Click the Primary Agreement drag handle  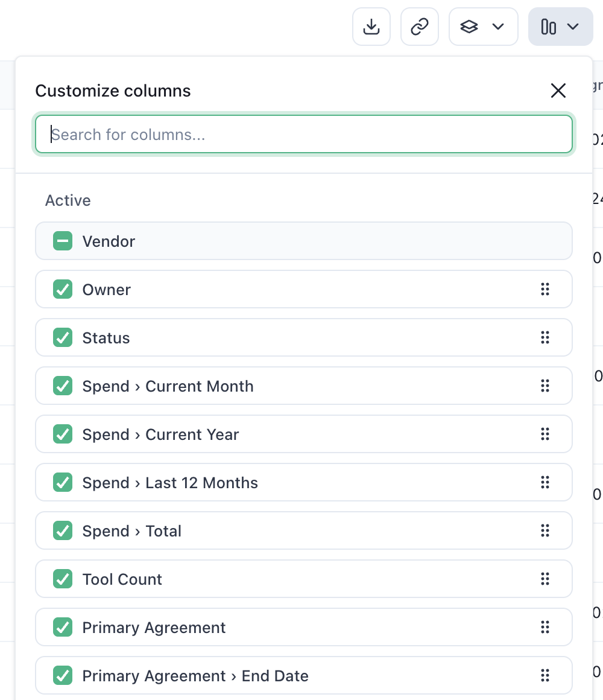pos(545,628)
